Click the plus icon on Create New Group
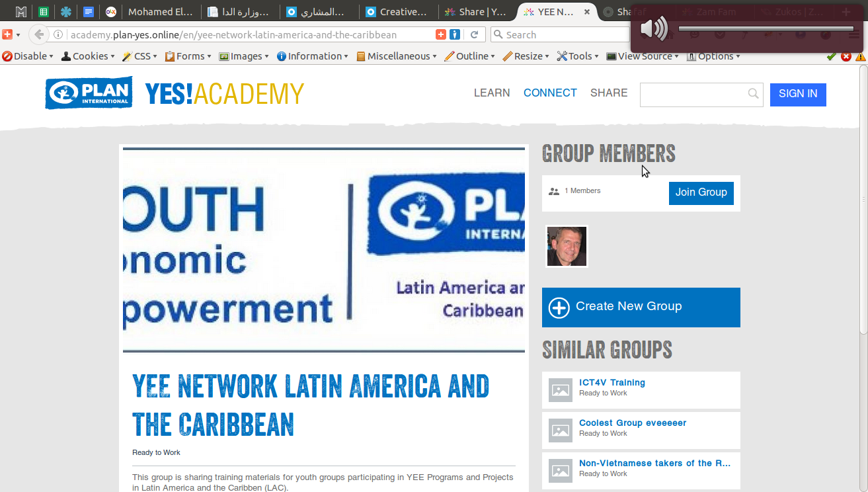The height and width of the screenshot is (492, 868). (x=559, y=307)
